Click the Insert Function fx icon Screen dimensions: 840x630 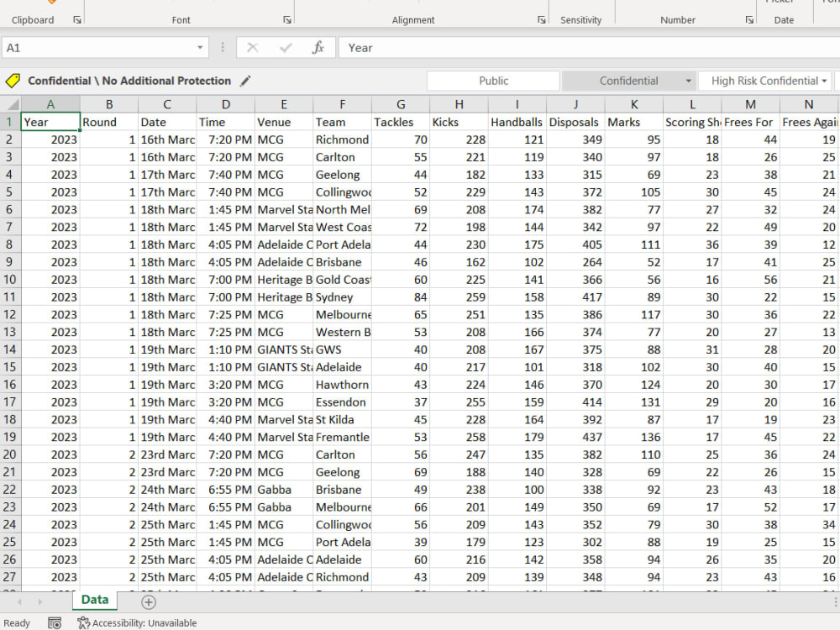[x=318, y=48]
